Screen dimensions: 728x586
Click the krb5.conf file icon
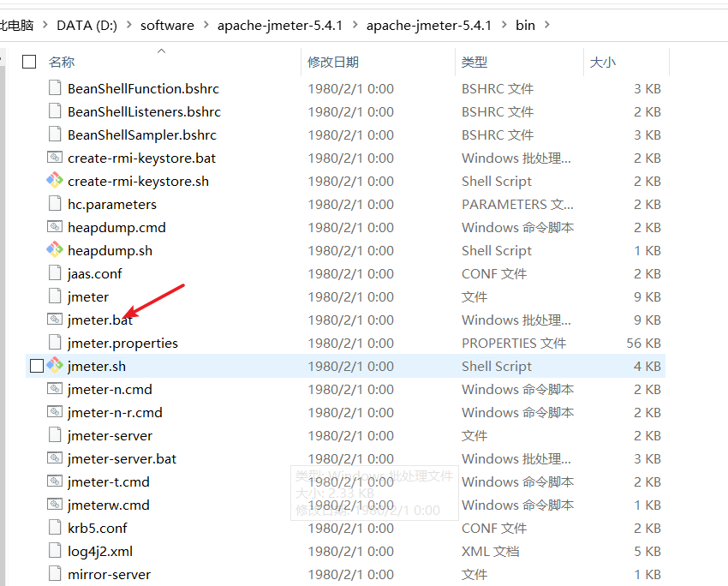click(55, 527)
